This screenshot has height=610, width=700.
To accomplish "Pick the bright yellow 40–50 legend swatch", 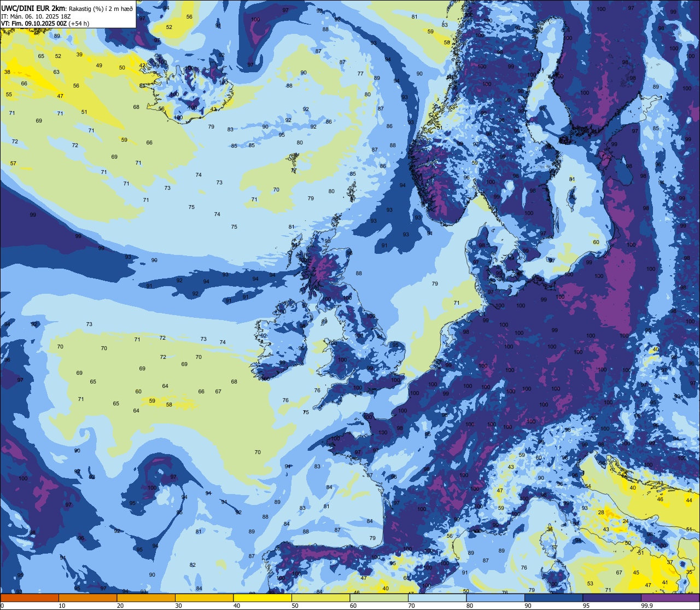I will [x=262, y=597].
